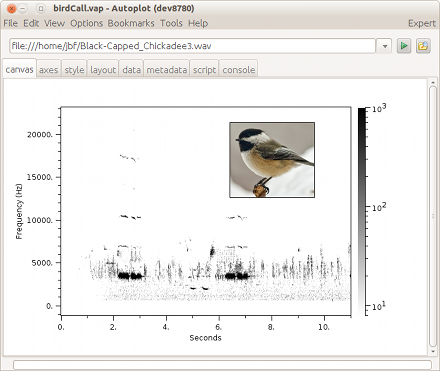Click the grayscale color bar legend
440x371 pixels.
(362, 211)
